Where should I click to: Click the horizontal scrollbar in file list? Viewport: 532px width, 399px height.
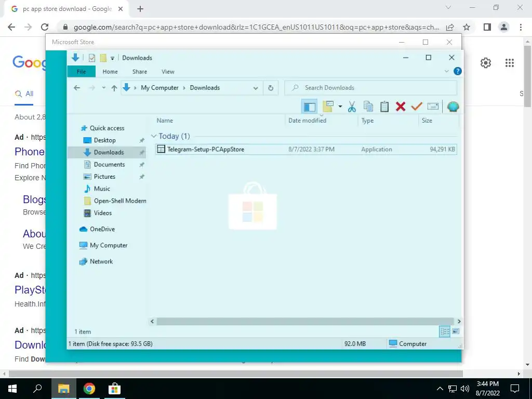coord(304,321)
